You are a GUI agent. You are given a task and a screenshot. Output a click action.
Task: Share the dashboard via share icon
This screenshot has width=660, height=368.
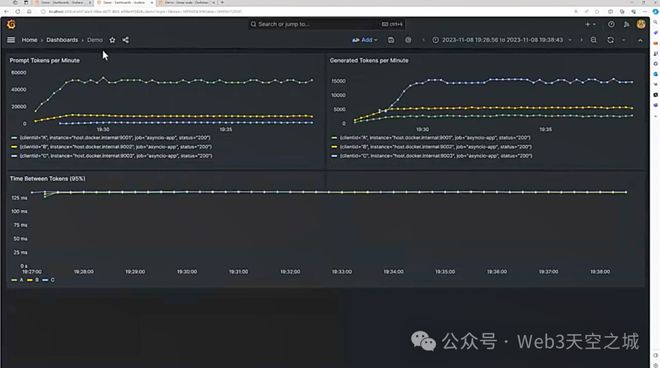coord(125,40)
